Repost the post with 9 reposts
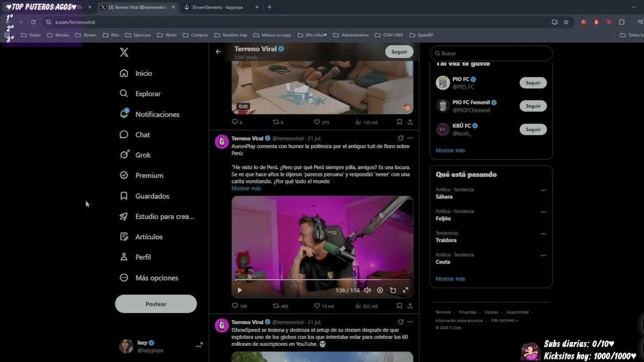Viewport: 644px width, 362px height. tap(278, 122)
